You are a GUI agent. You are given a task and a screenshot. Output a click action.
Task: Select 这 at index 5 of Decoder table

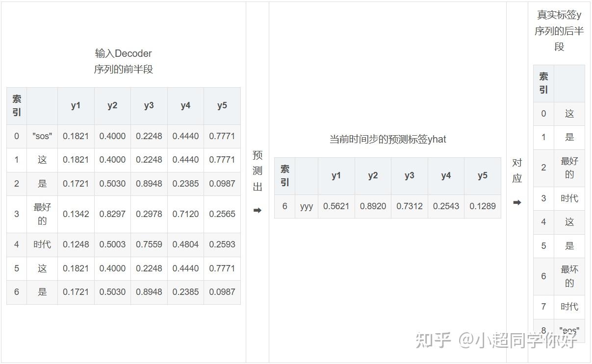[42, 268]
